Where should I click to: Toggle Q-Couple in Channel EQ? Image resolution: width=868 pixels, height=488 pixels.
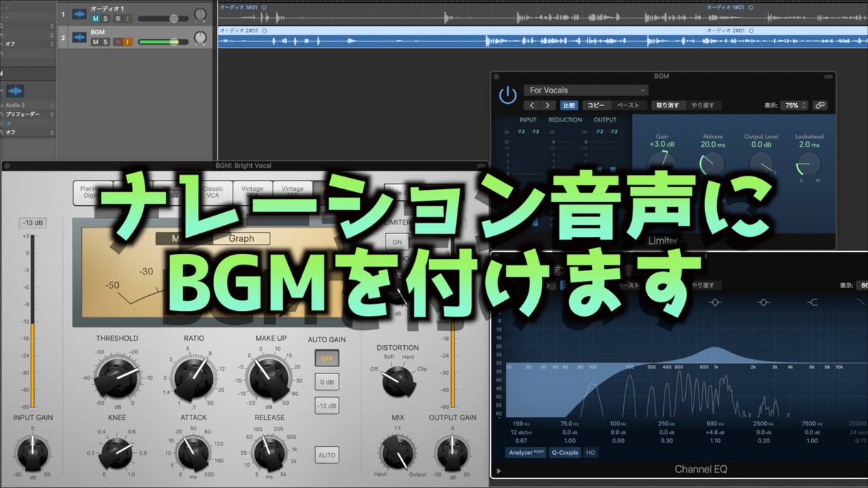566,452
